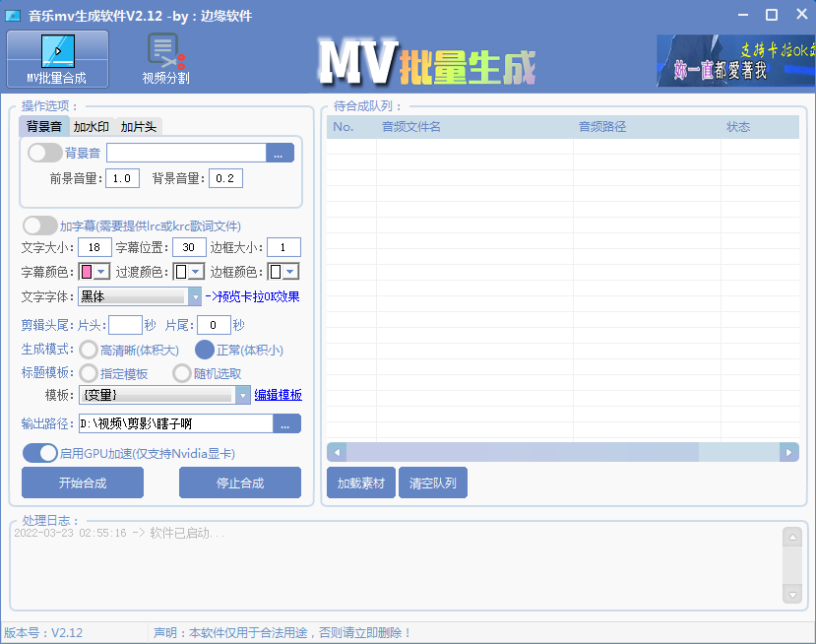Click the background audio browse button
Screen dimensions: 816x644
280,153
